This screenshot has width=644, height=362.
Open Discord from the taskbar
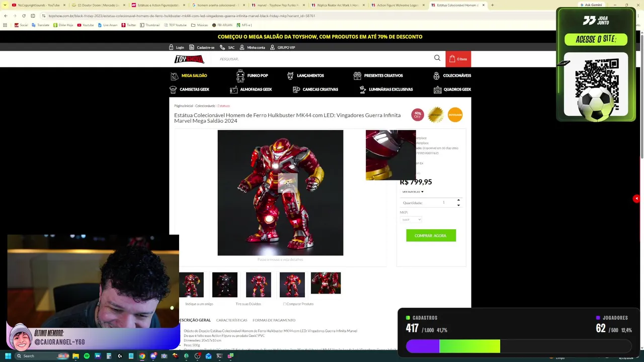[x=153, y=356]
